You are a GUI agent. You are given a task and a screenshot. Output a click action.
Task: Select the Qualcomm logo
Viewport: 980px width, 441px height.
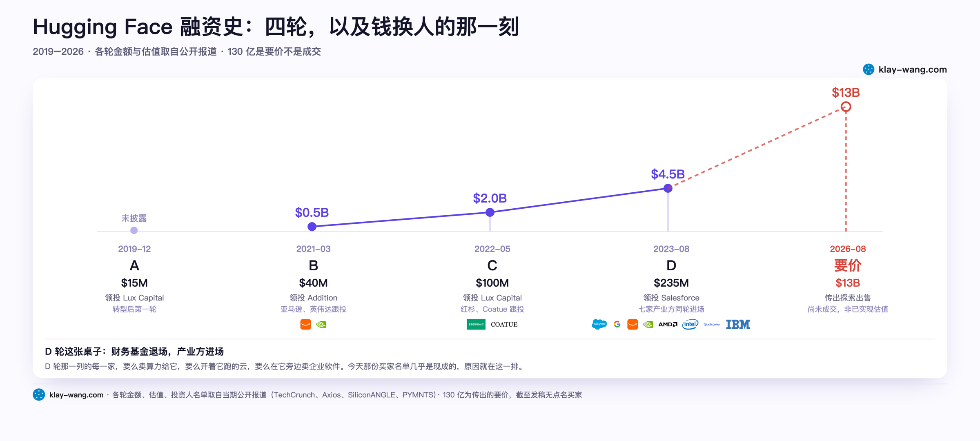(x=712, y=324)
